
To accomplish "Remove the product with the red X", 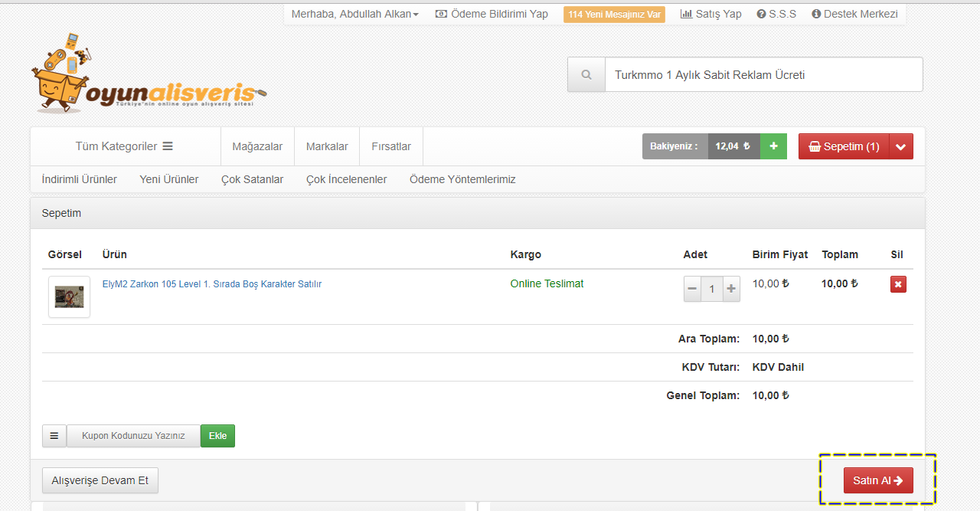I will click(x=898, y=284).
